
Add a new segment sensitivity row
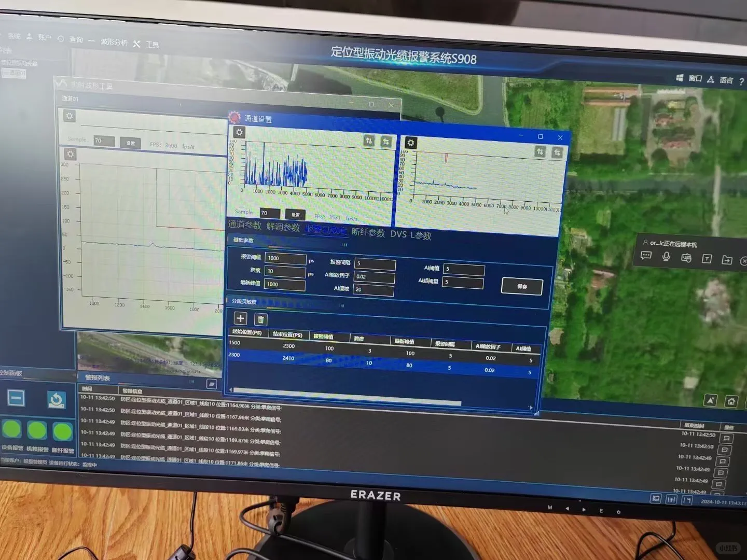click(x=240, y=318)
